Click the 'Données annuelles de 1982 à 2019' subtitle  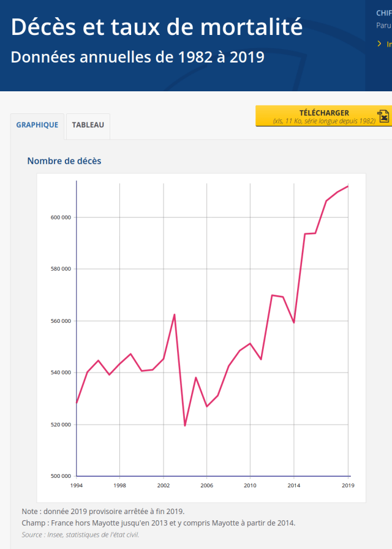pyautogui.click(x=138, y=57)
